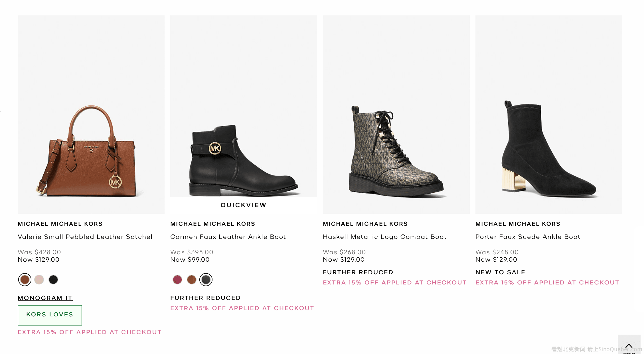Select brown swatch for Valerie Satchel
Image resolution: width=644 pixels, height=354 pixels.
[x=25, y=280]
